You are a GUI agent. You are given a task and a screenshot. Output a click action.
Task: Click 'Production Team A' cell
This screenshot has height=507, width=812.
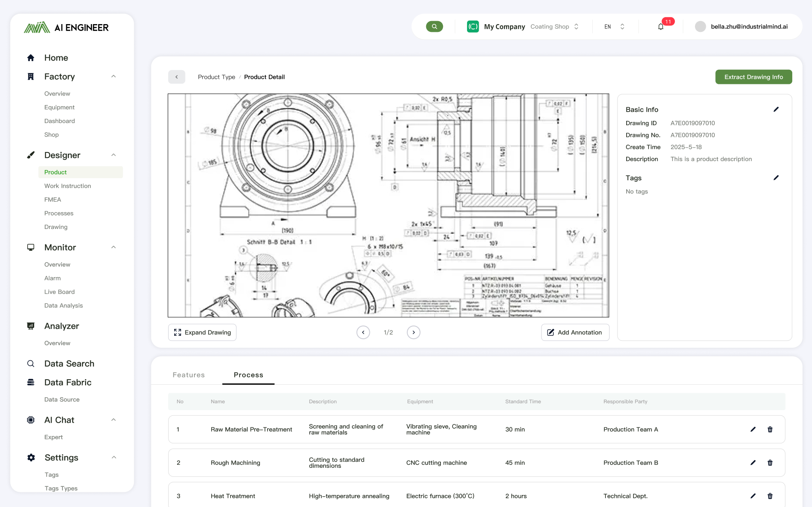coord(631,430)
